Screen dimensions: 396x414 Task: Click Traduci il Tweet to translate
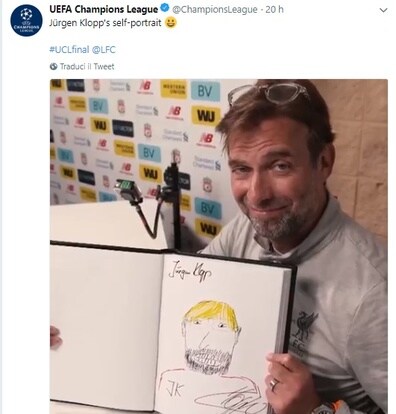87,66
